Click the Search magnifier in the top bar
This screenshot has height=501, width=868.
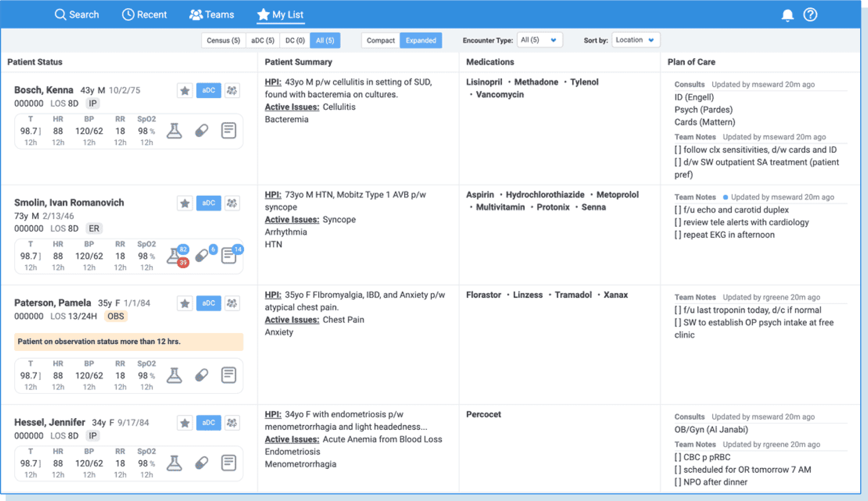coord(60,14)
